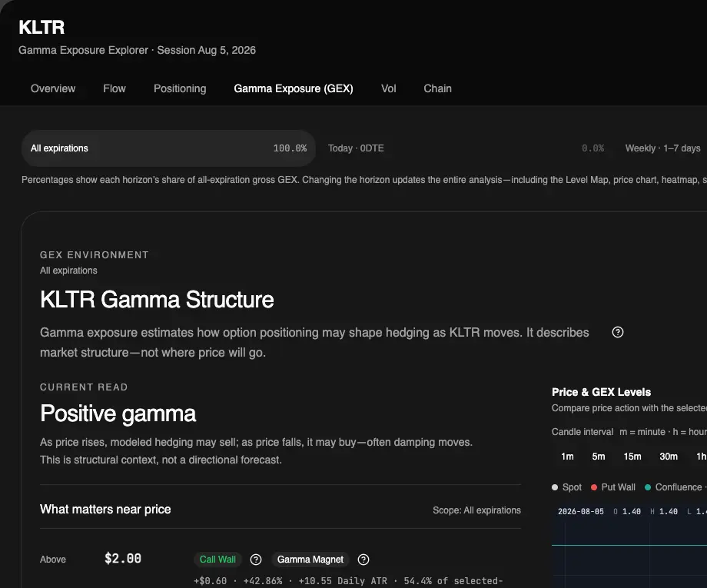Click the 2026-08-05 chart date readout

pos(581,511)
